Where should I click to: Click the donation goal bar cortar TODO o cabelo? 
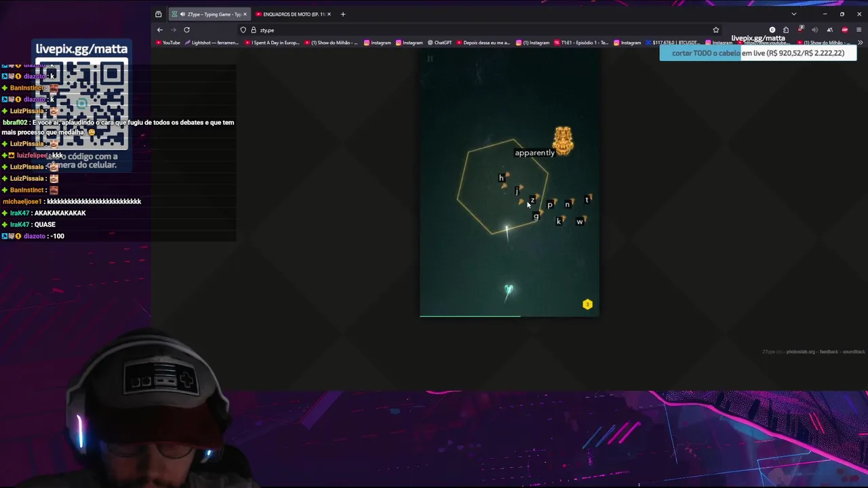(758, 53)
